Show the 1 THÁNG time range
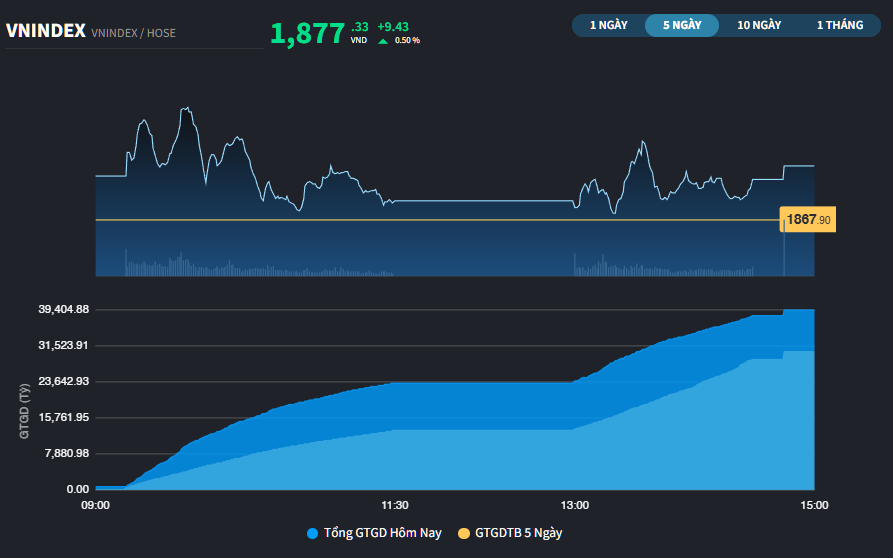This screenshot has width=893, height=558. (839, 25)
